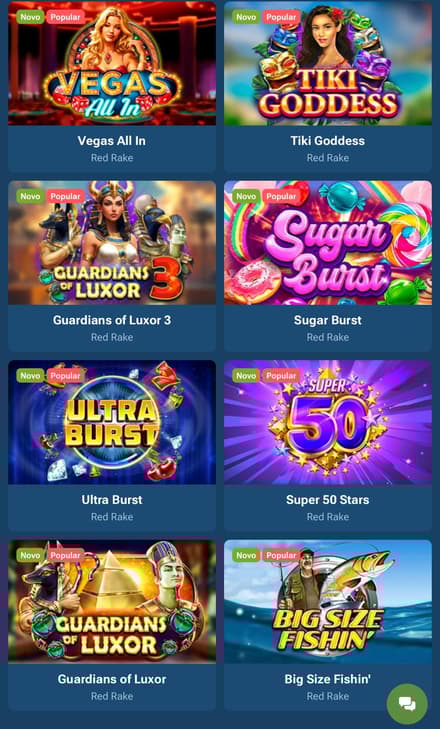Click the Novo badge on Guardians of Luxor 3
This screenshot has height=729, width=440.
coord(30,196)
